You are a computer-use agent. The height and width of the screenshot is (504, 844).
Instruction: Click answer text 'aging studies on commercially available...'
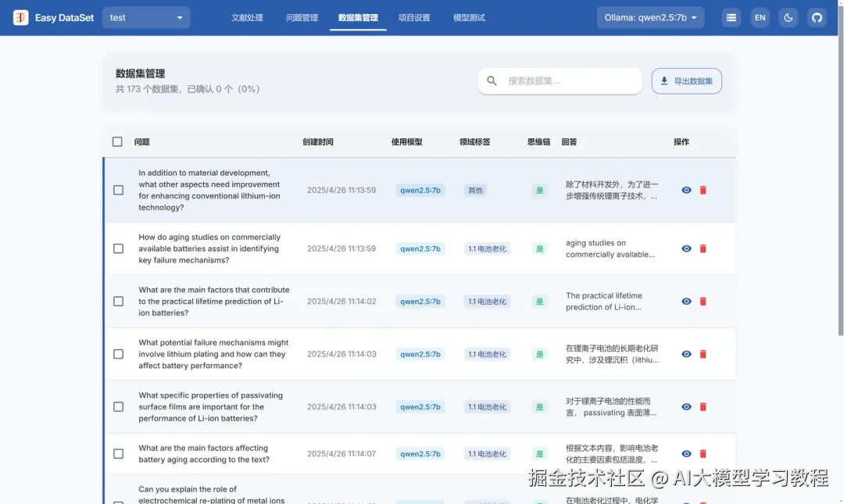[x=610, y=248]
